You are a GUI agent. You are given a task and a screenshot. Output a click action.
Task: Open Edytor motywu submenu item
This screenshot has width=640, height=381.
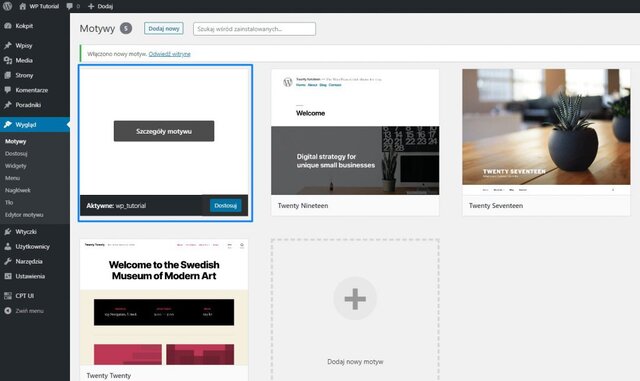tap(24, 215)
